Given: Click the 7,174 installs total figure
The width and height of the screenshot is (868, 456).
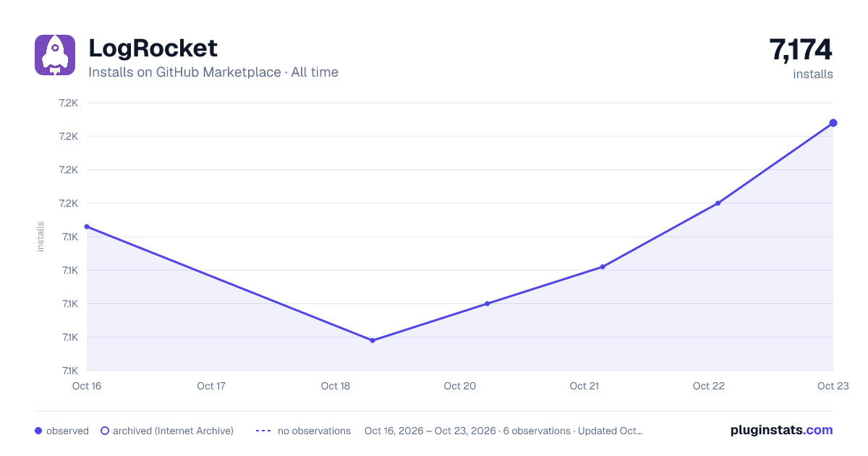Looking at the screenshot, I should (801, 50).
